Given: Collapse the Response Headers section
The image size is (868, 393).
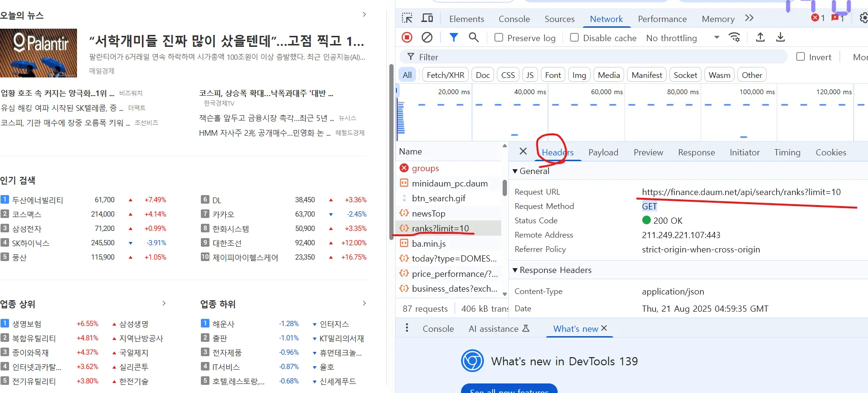Looking at the screenshot, I should [x=515, y=270].
